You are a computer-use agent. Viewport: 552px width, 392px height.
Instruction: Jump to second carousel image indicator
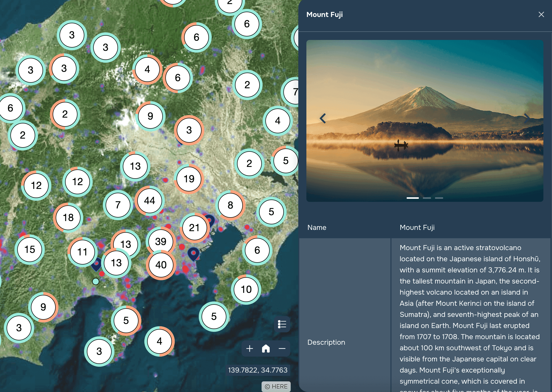click(427, 198)
